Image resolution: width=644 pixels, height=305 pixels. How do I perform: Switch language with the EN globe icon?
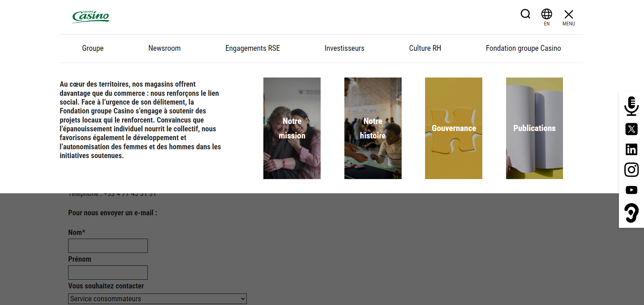(x=547, y=17)
